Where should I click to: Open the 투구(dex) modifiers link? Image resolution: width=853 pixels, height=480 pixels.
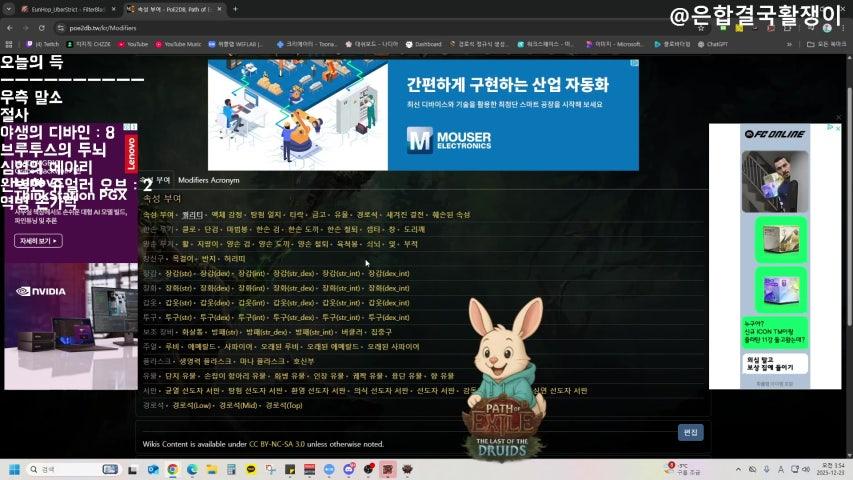(x=214, y=318)
